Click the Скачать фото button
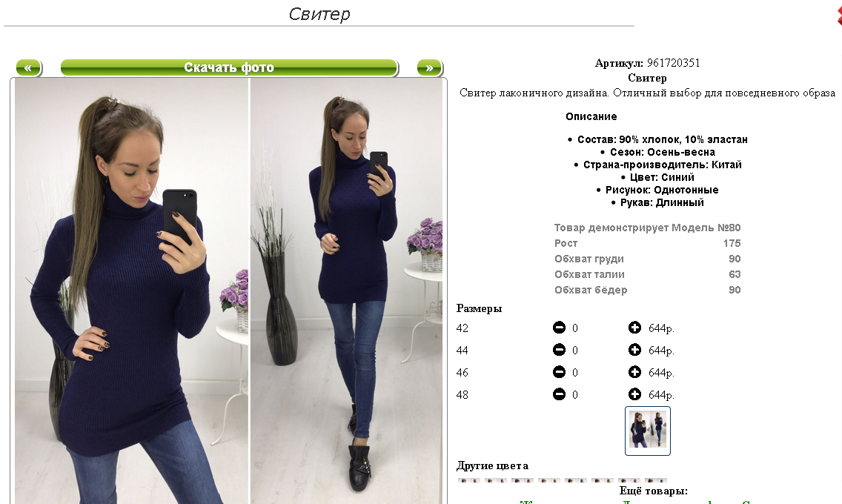This screenshot has width=842, height=504. [229, 67]
